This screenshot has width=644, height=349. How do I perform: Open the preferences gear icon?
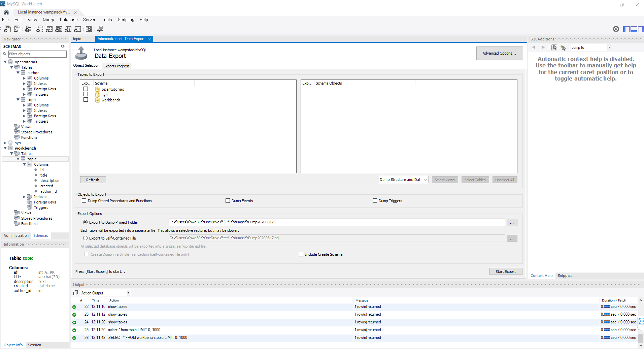[616, 29]
